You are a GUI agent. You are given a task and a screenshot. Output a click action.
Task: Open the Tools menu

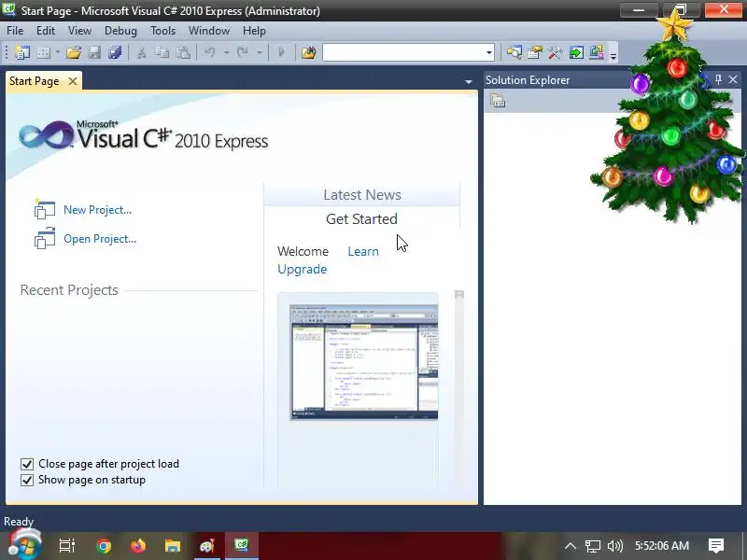click(162, 31)
